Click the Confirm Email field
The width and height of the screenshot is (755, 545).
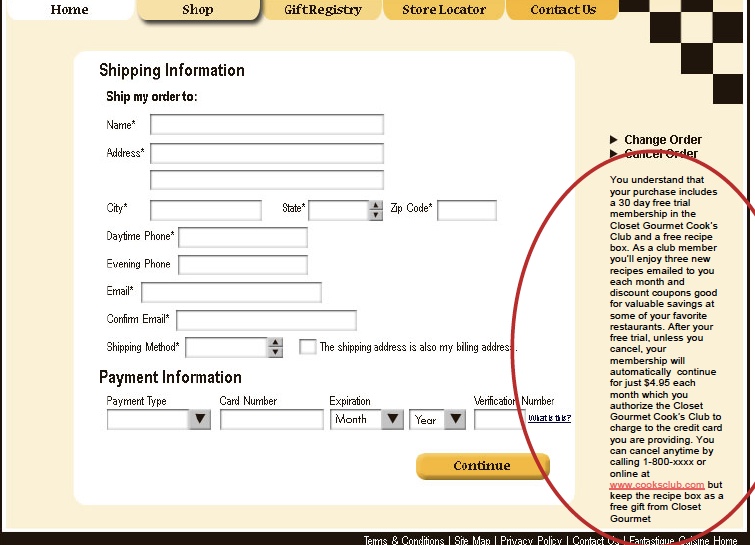(266, 320)
